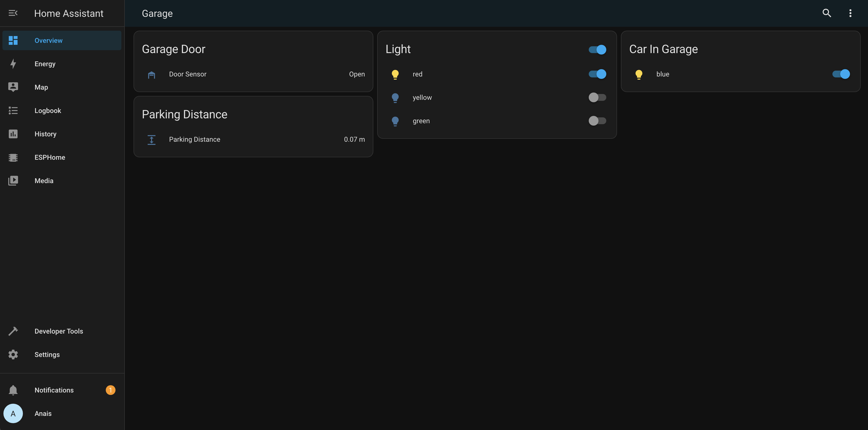
Task: Click the Parking Distance 0.07 m value
Action: [x=354, y=140]
